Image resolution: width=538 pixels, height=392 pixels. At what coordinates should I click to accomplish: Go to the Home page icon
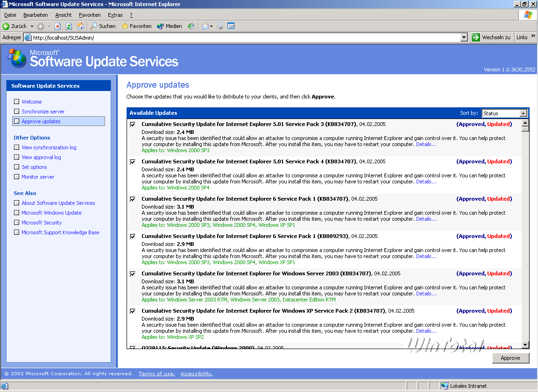(80, 26)
